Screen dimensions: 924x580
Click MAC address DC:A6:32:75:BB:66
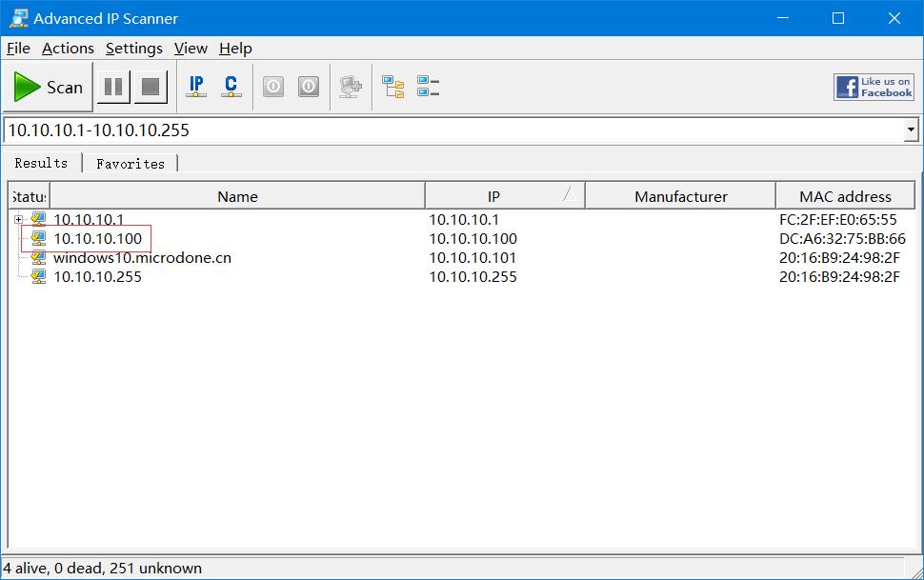coord(842,238)
